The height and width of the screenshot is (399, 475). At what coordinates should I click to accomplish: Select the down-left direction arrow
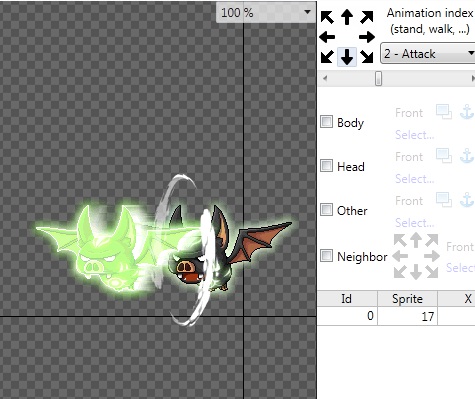pyautogui.click(x=327, y=57)
